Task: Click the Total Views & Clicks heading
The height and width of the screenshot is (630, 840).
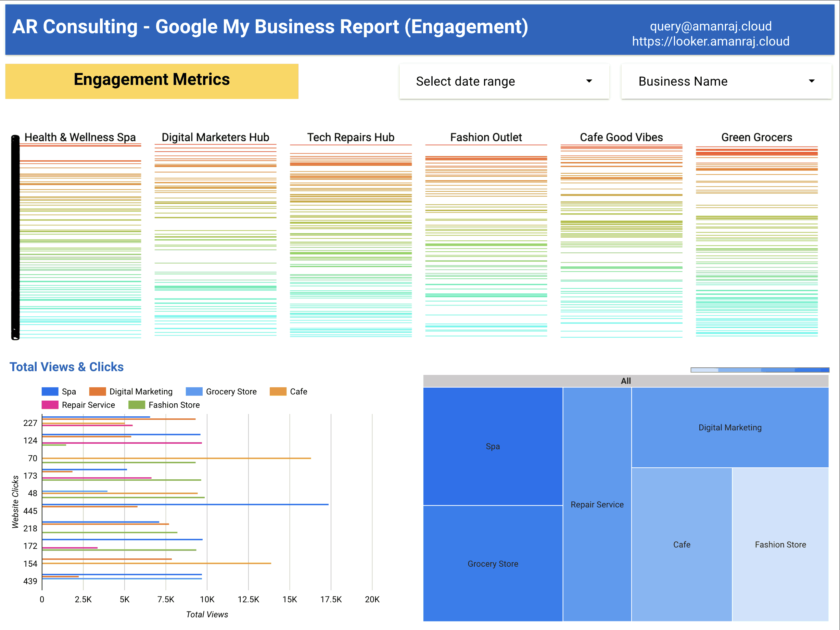Action: tap(67, 366)
